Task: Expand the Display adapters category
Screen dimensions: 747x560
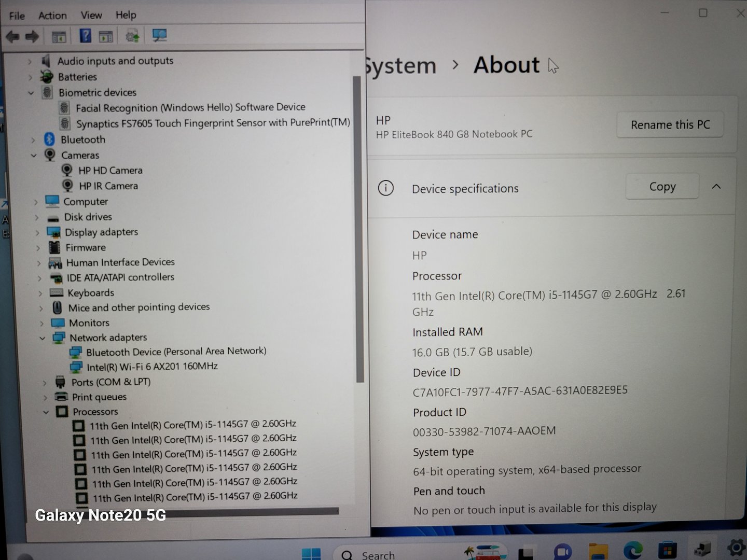Action: pyautogui.click(x=37, y=233)
